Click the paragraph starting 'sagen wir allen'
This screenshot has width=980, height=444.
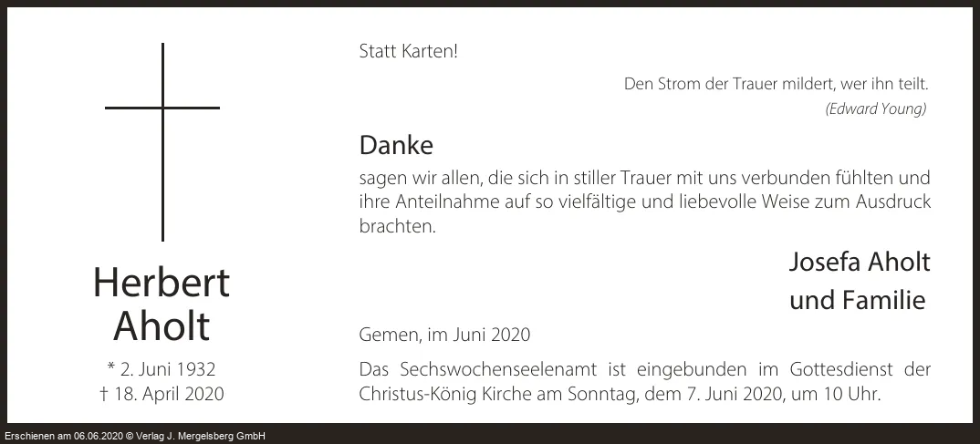point(644,201)
